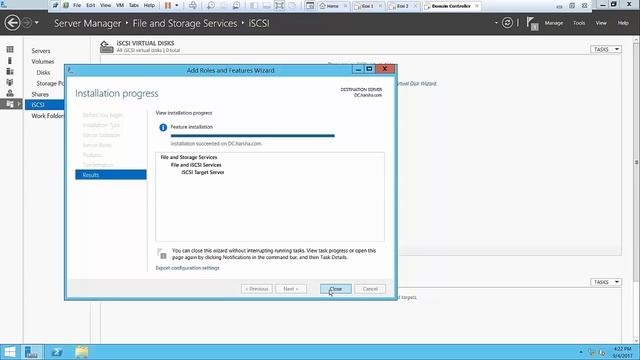Click the Feature installation info icon
This screenshot has height=360, width=640.
click(x=163, y=127)
